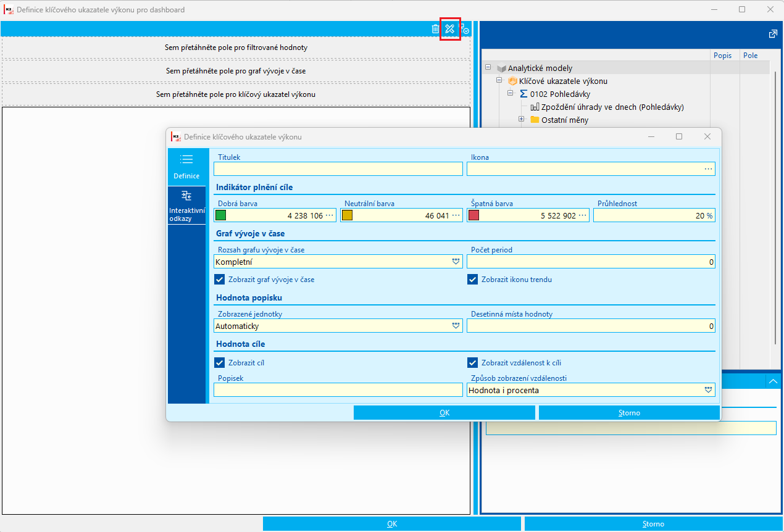Open ellipsis picker for Dobrá barva
Image resolution: width=784 pixels, height=532 pixels.
(x=330, y=215)
